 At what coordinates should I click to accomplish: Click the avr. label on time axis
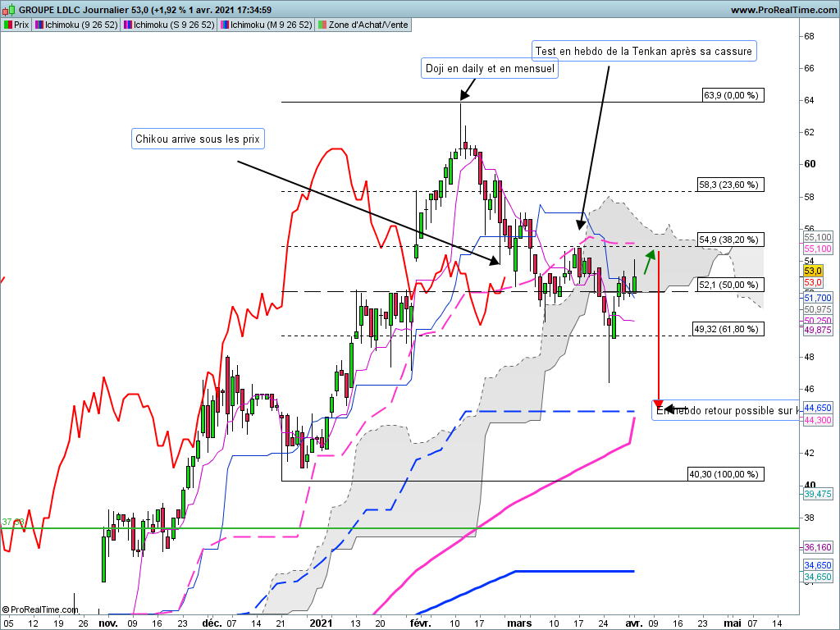coord(634,623)
